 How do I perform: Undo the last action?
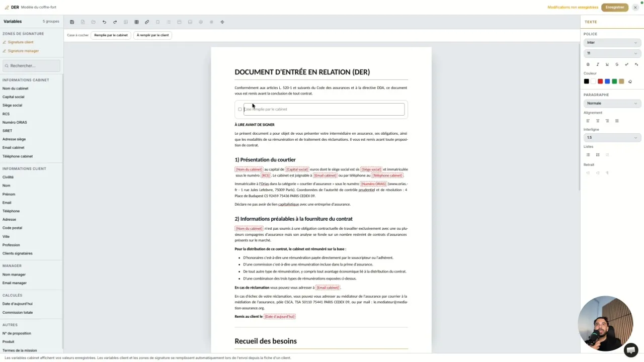[104, 22]
